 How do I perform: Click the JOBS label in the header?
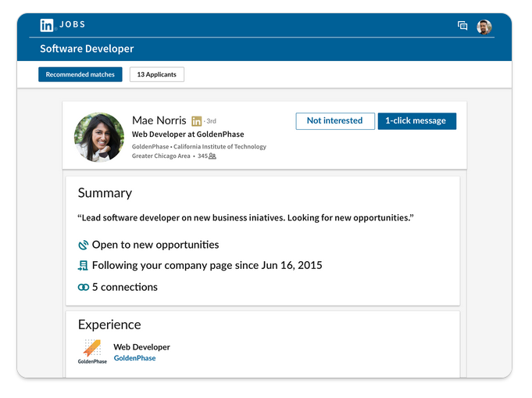point(73,24)
